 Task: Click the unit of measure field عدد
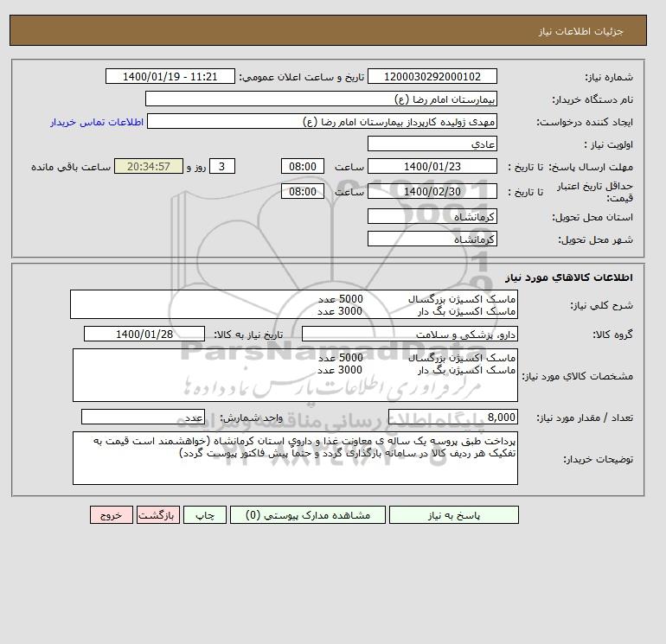(143, 417)
